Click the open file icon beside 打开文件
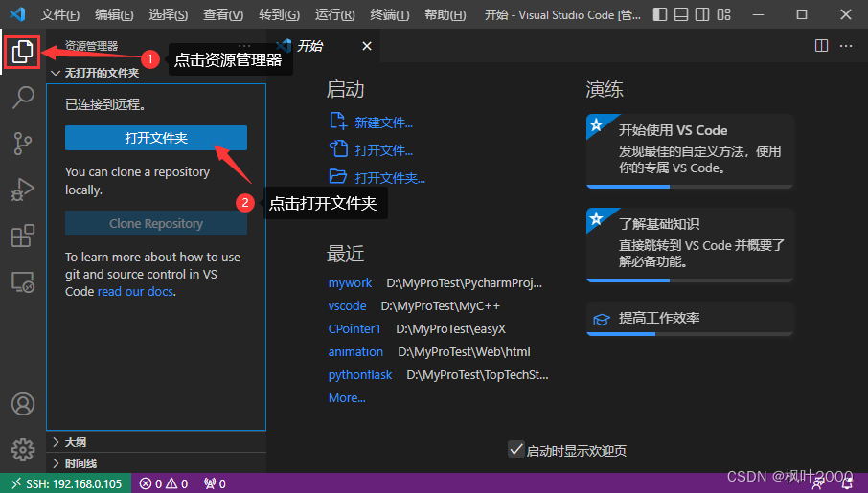868x493 pixels. [338, 148]
